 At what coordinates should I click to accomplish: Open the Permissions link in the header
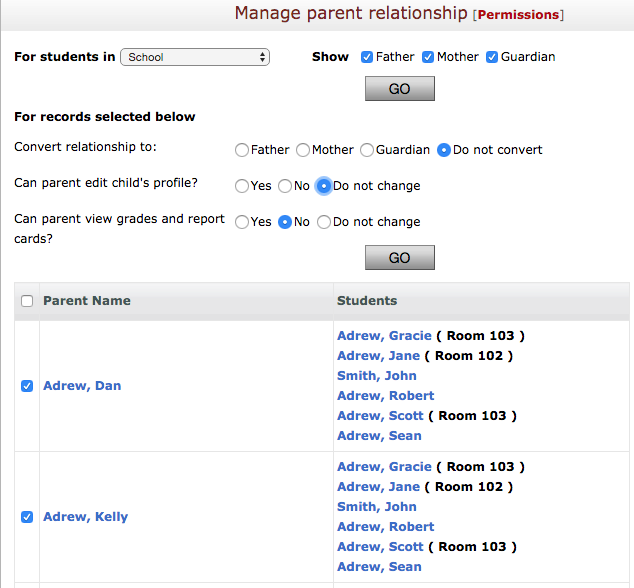(518, 15)
